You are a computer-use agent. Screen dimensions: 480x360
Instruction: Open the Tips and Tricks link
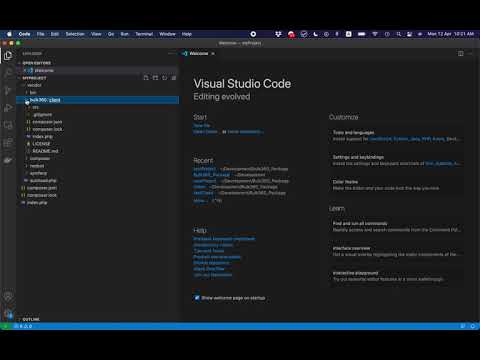pos(209,251)
